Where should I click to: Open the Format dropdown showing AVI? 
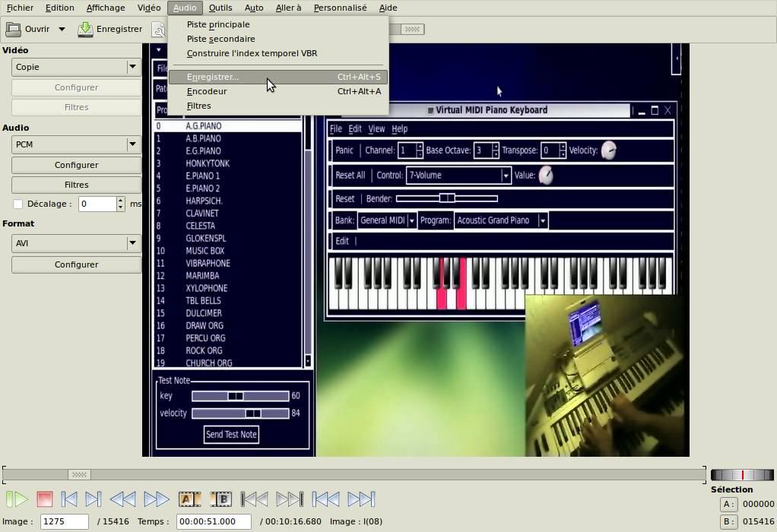76,243
